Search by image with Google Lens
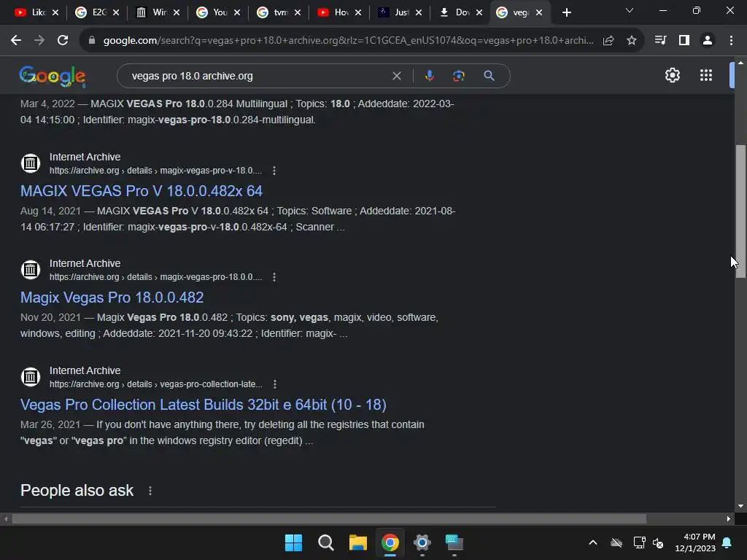This screenshot has height=560, width=747. pos(459,76)
